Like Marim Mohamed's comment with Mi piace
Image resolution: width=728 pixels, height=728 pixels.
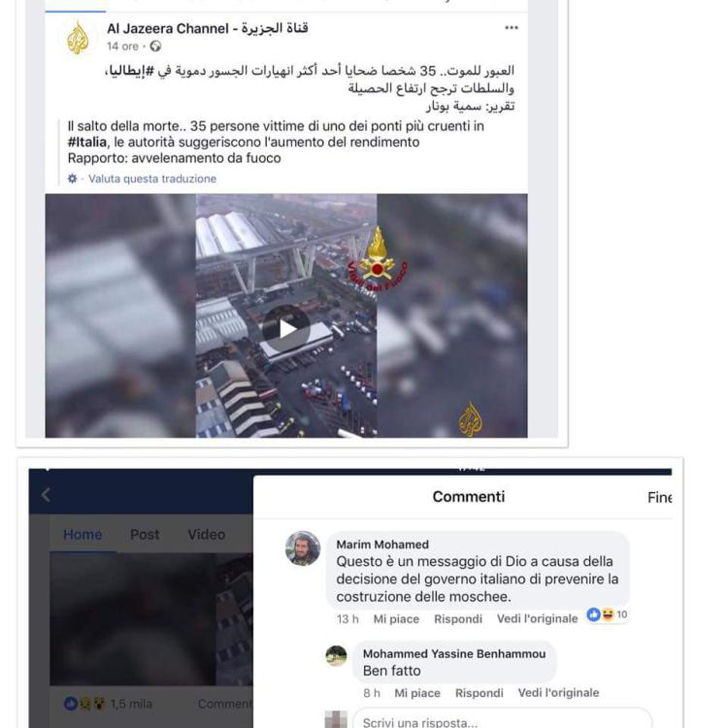pyautogui.click(x=396, y=619)
